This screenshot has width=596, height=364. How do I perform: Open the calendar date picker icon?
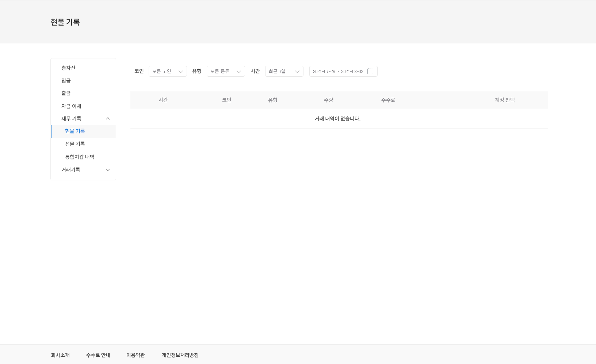(x=370, y=71)
